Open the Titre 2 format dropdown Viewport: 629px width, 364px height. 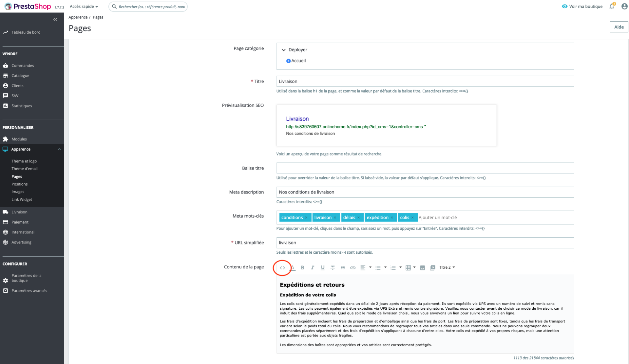[x=447, y=267]
